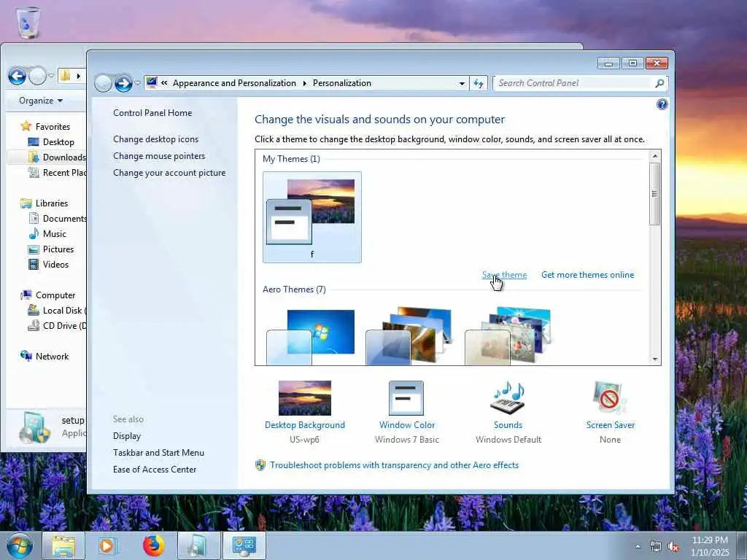Click the network icon in system tray
This screenshot has height=560, width=747.
tap(656, 547)
